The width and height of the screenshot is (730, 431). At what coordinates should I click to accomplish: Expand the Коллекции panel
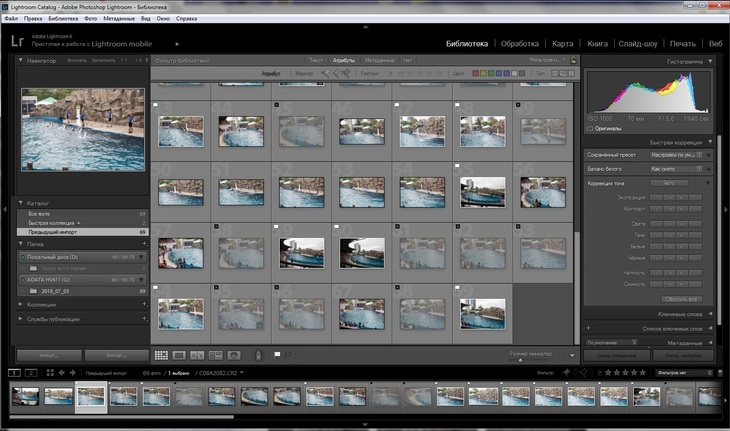pos(20,304)
